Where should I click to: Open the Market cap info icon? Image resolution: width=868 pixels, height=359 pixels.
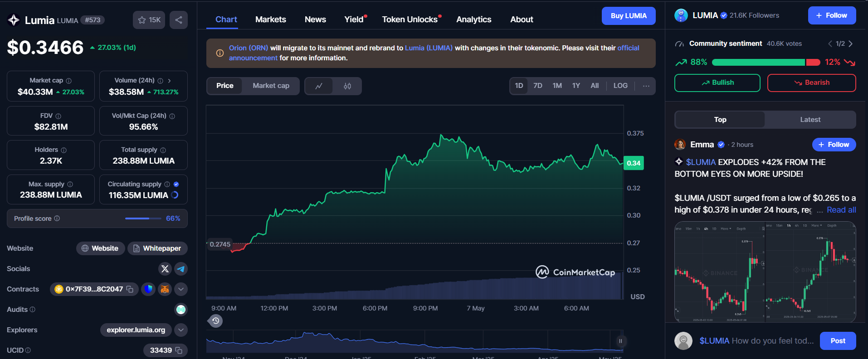69,81
